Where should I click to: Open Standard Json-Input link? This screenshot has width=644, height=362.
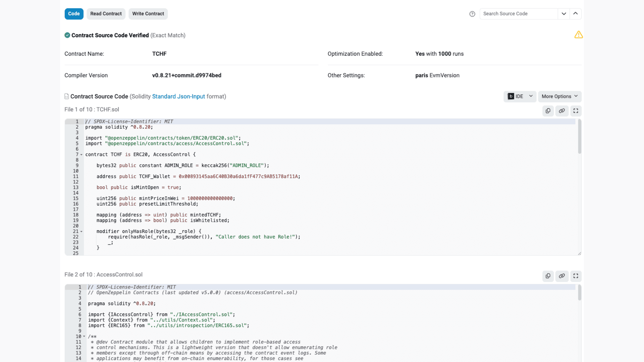pyautogui.click(x=178, y=97)
